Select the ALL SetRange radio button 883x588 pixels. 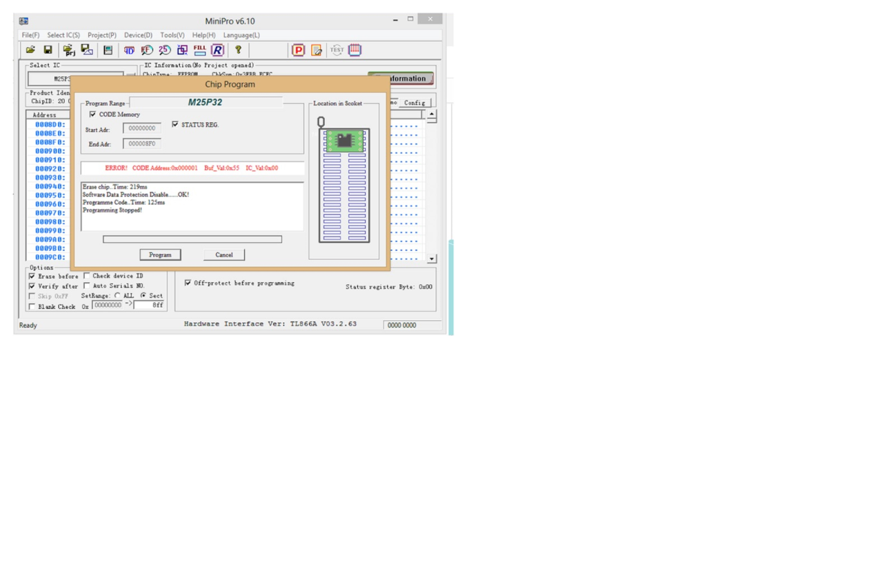pyautogui.click(x=117, y=296)
